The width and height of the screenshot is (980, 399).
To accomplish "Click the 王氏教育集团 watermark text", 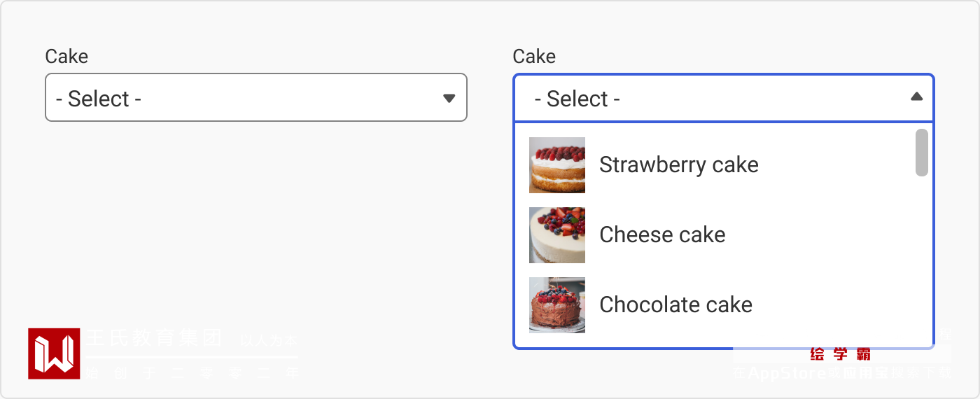I will [x=154, y=338].
